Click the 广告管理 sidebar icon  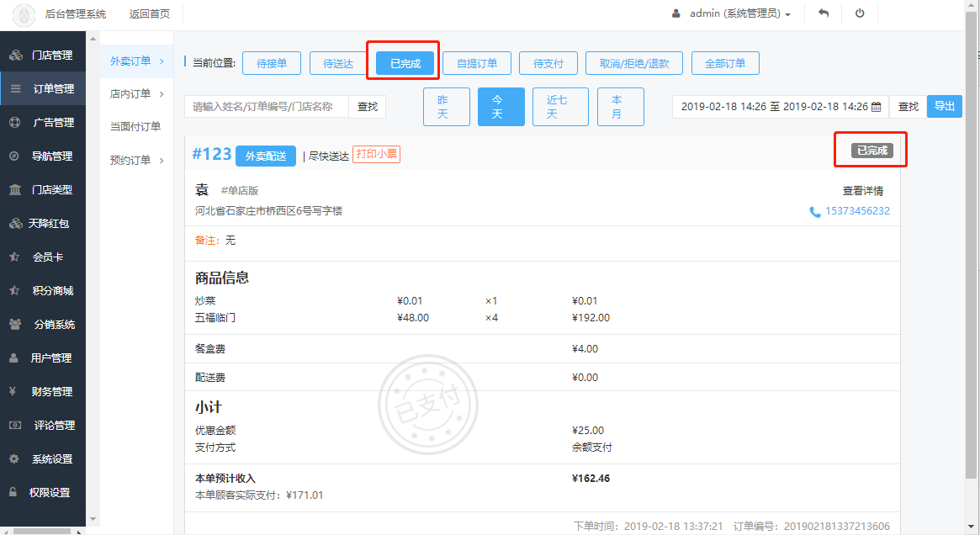pyautogui.click(x=15, y=123)
